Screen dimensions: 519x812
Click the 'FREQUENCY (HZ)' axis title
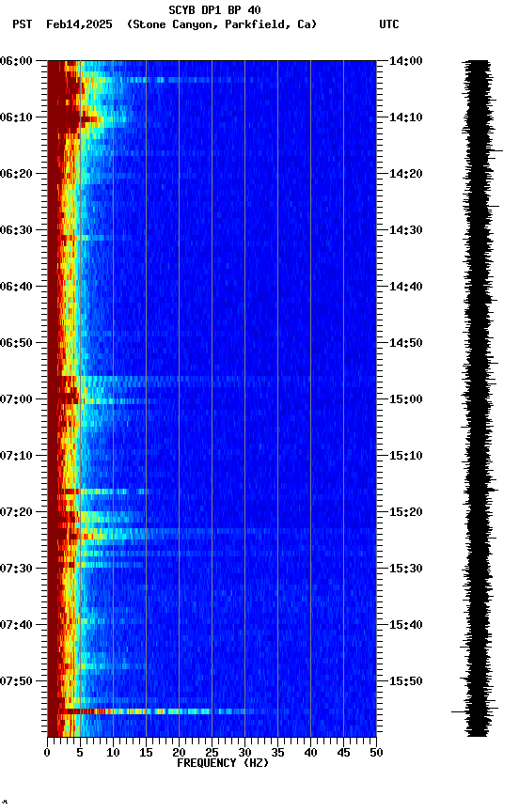(223, 763)
